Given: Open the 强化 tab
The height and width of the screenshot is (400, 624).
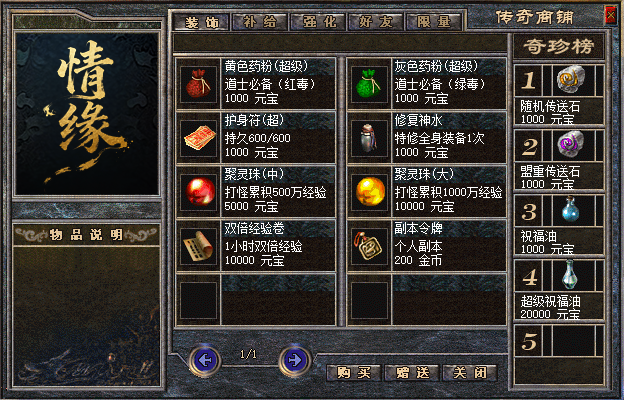Looking at the screenshot, I should pyautogui.click(x=319, y=22).
